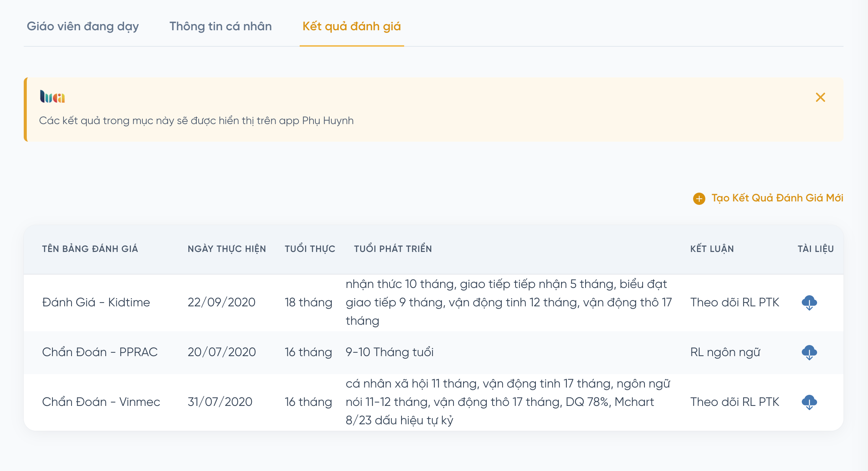
Task: Select the Chẩn Đoán - PPRAC entry
Action: click(x=100, y=352)
